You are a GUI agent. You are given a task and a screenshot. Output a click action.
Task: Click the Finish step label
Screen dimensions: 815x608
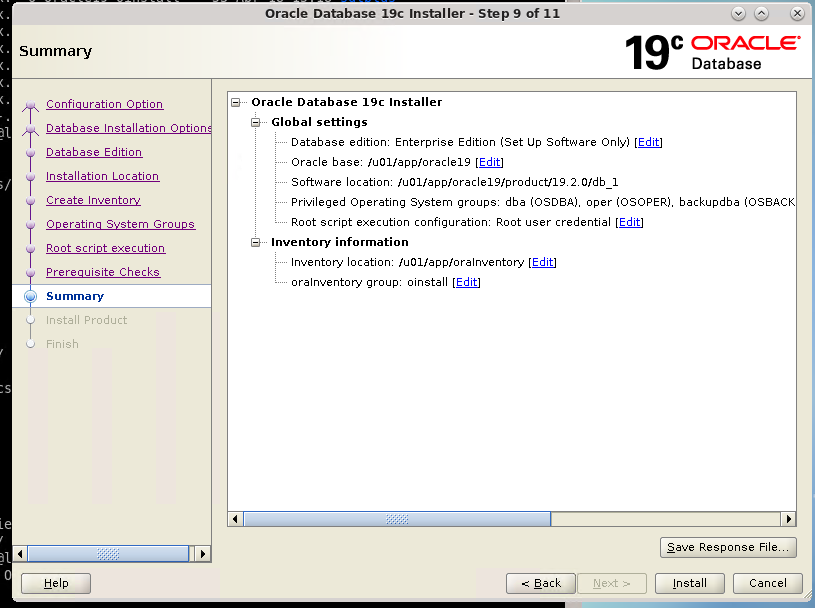62,344
